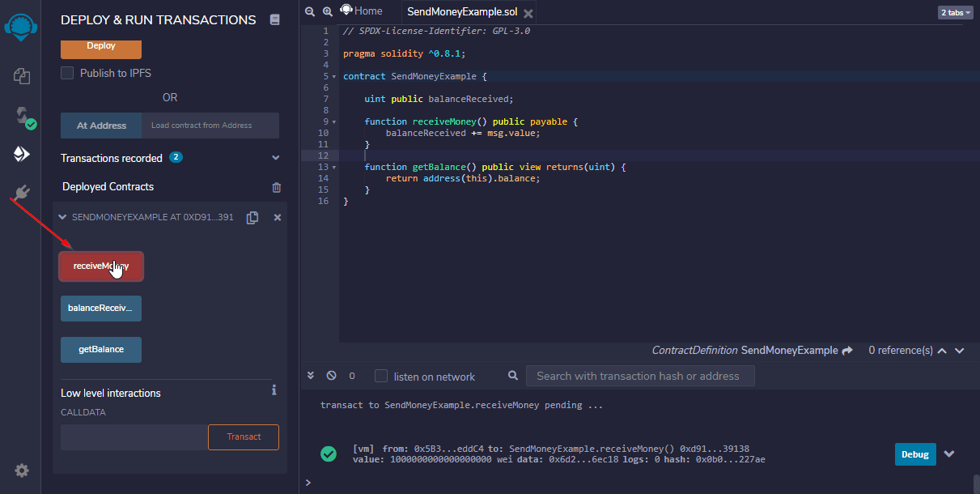Toggle terminal panel with double-chevron icon
980x494 pixels.
point(311,376)
